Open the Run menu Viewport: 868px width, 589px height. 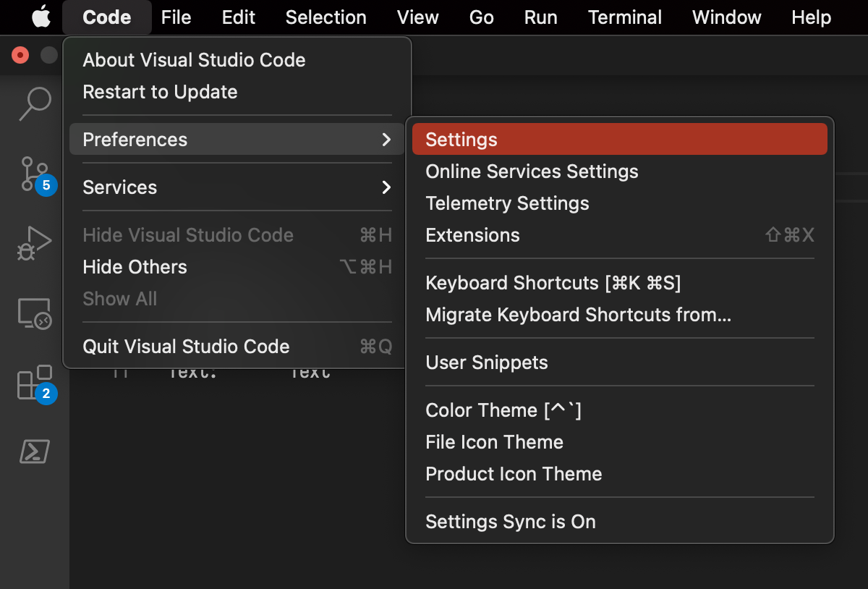point(540,17)
